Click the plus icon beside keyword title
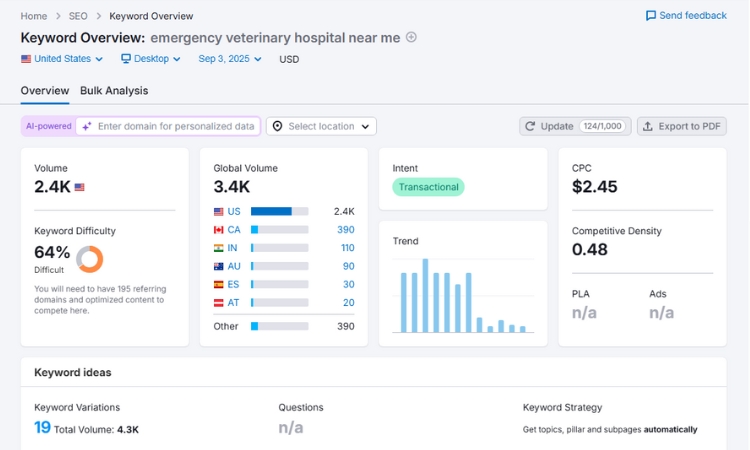The width and height of the screenshot is (750, 450). 411,38
